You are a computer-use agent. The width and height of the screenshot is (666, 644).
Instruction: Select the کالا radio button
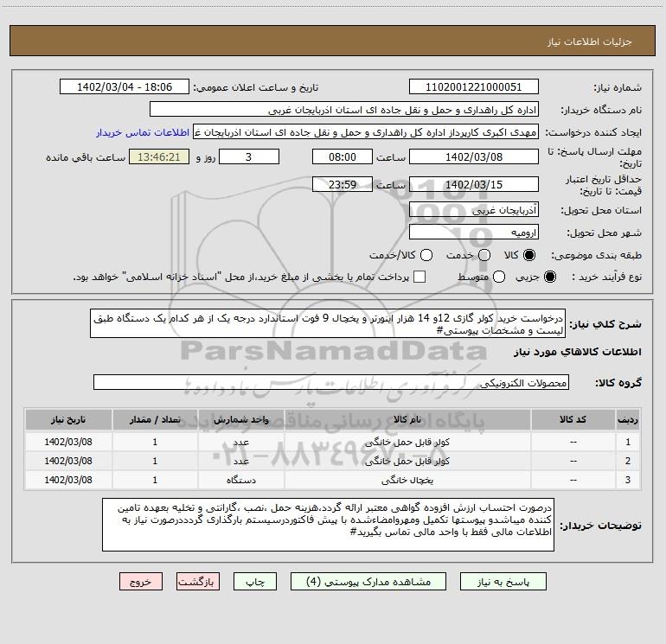[529, 255]
